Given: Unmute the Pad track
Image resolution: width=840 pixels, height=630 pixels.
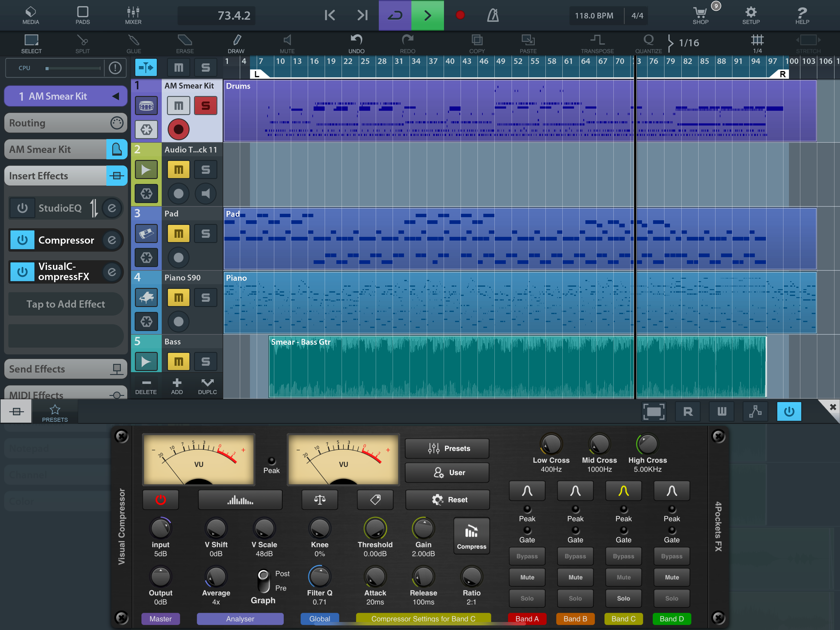Looking at the screenshot, I should [x=178, y=233].
